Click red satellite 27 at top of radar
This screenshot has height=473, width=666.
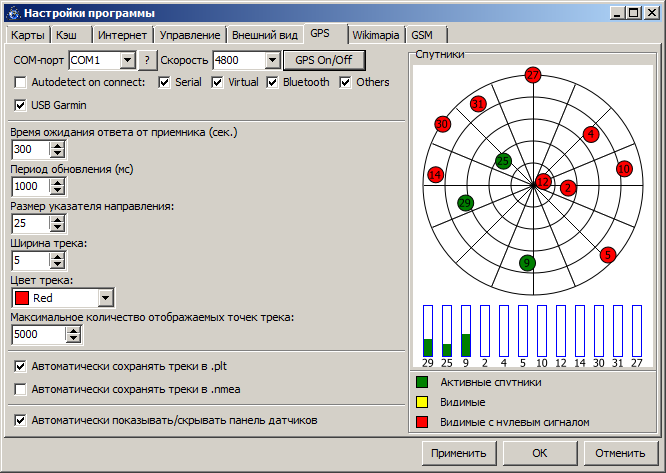(532, 75)
